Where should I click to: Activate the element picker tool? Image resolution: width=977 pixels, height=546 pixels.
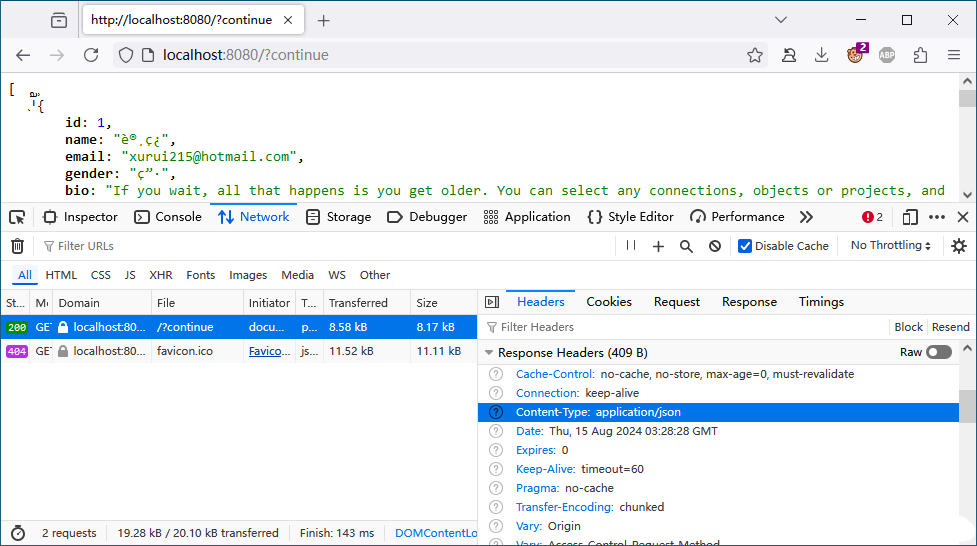[x=17, y=217]
